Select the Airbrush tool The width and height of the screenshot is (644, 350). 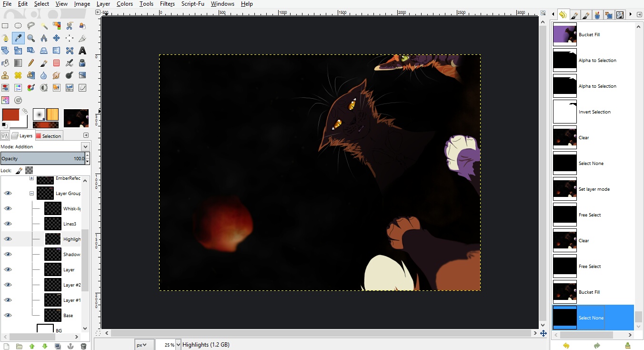click(70, 63)
